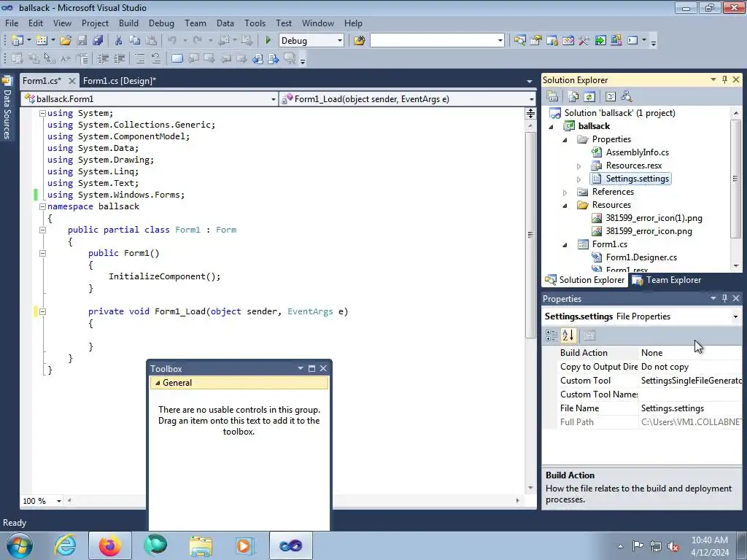This screenshot has height=560, width=747.
Task: Pin the Properties panel
Action: (x=724, y=298)
